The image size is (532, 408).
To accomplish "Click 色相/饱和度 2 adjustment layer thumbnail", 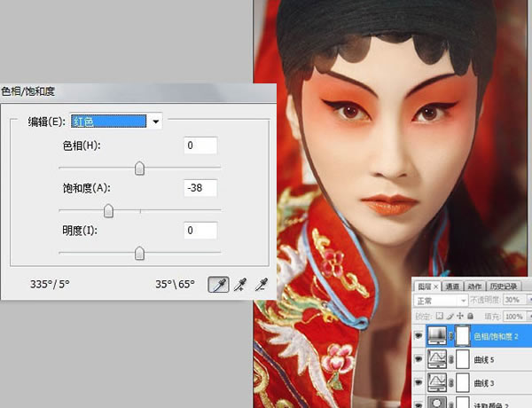I will click(436, 335).
